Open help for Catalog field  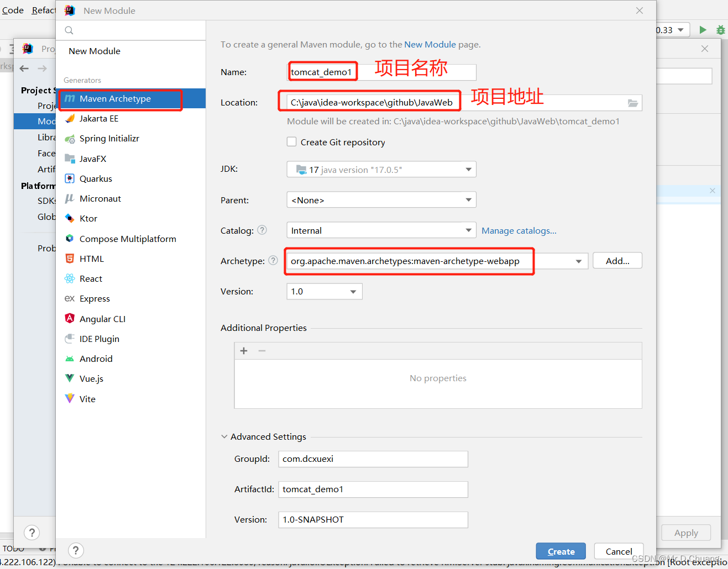pyautogui.click(x=262, y=230)
